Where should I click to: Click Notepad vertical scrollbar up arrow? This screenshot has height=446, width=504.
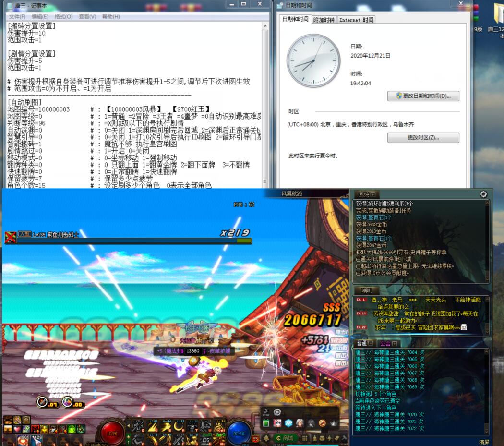265,26
